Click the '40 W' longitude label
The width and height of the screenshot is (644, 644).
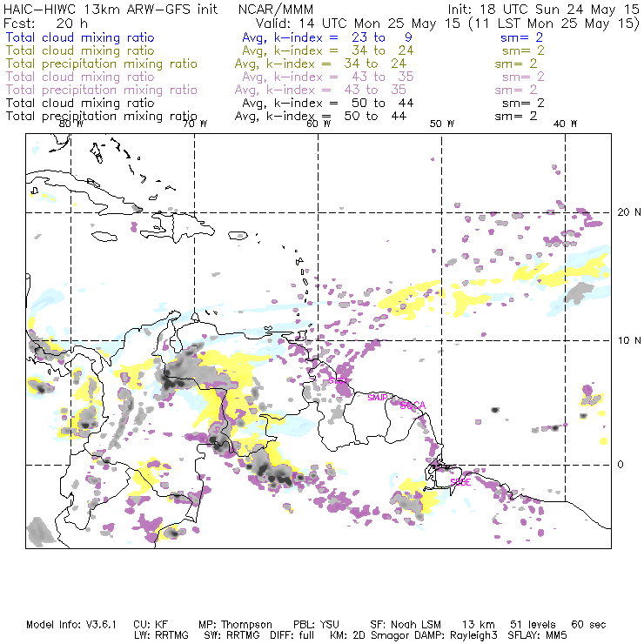565,124
